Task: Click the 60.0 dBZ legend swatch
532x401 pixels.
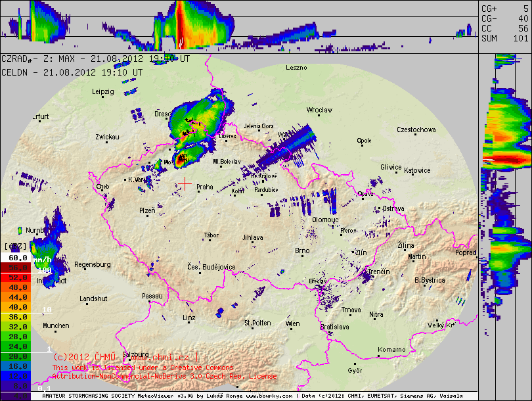Action: [15, 258]
